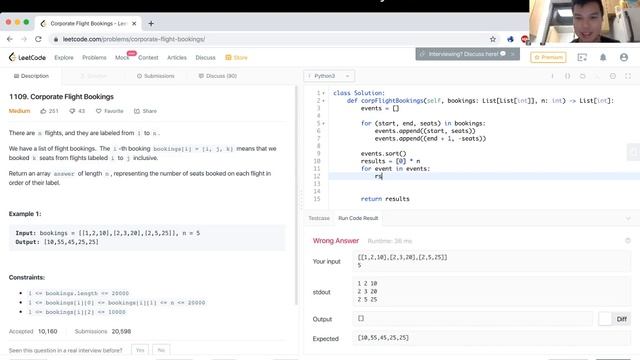Open the playground icon in header
The image size is (640, 360).
(582, 58)
